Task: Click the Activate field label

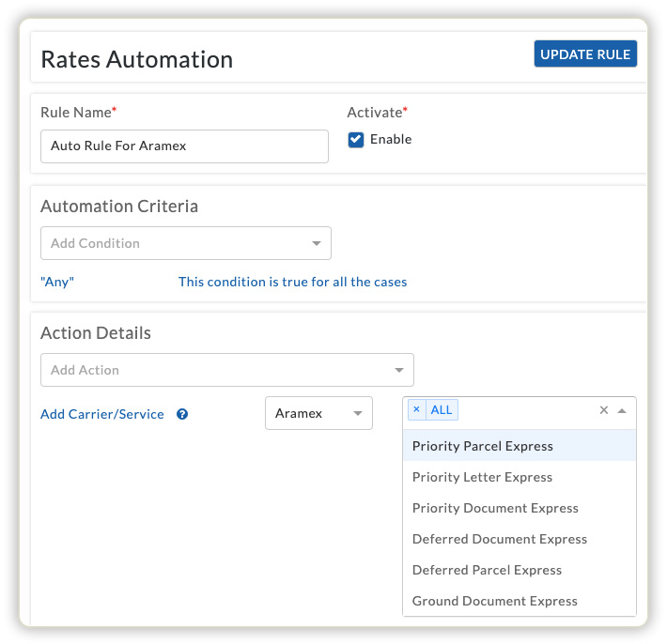Action: click(377, 113)
